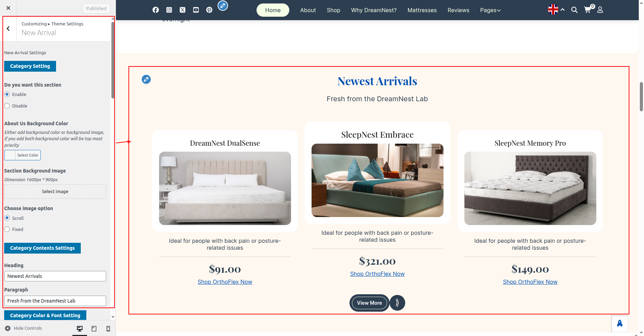
Task: Open the Facebook social icon
Action: click(156, 10)
